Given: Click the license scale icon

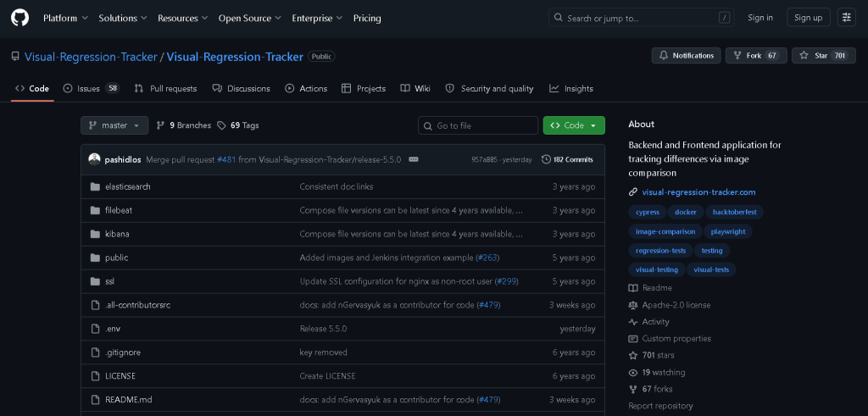Looking at the screenshot, I should [633, 305].
